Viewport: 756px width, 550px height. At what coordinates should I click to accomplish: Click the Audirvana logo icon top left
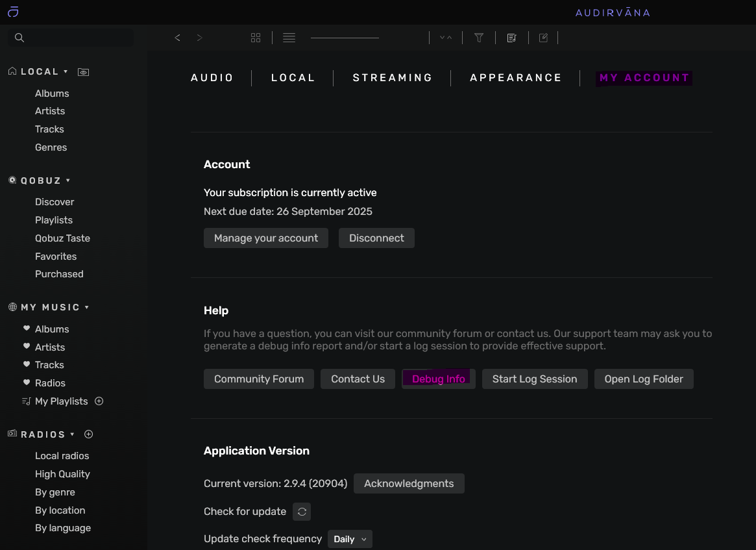[x=13, y=11]
